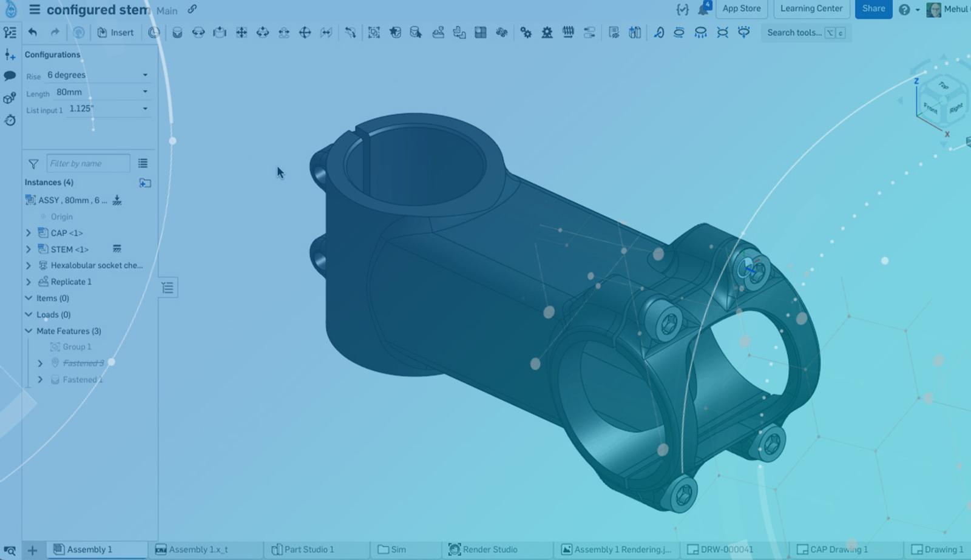Switch to the Part Studio 1 tab

308,549
